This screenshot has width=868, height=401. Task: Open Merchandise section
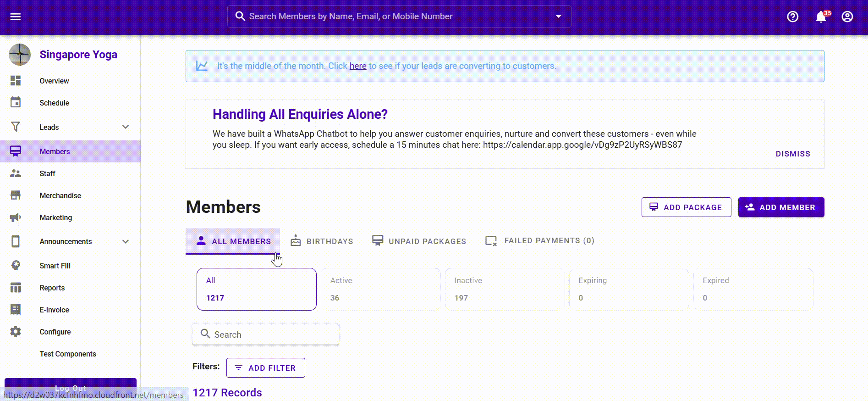(x=60, y=195)
